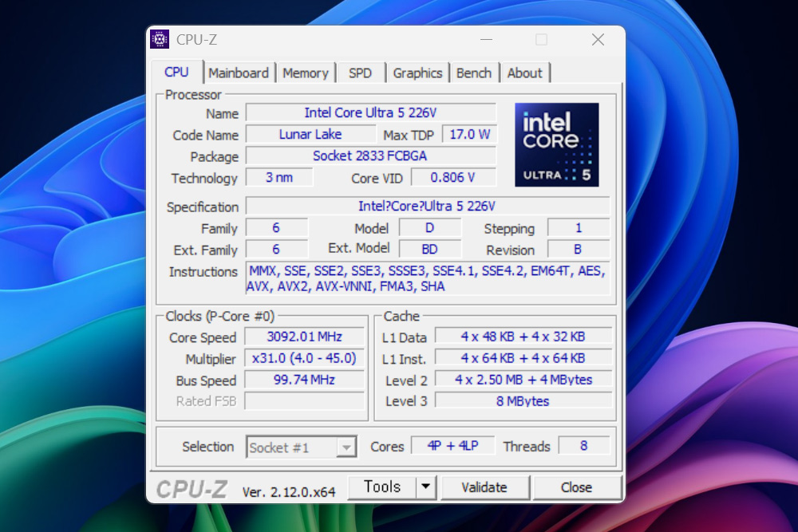Show the About tab
The height and width of the screenshot is (532, 798).
pos(525,73)
